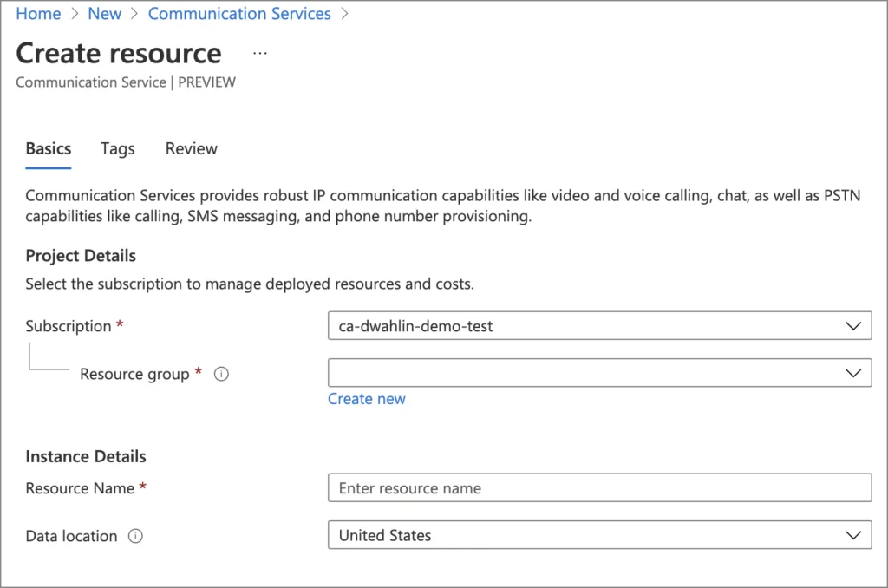Screen dimensions: 888x588
Task: Click the info icon next to Data location
Action: pyautogui.click(x=135, y=536)
